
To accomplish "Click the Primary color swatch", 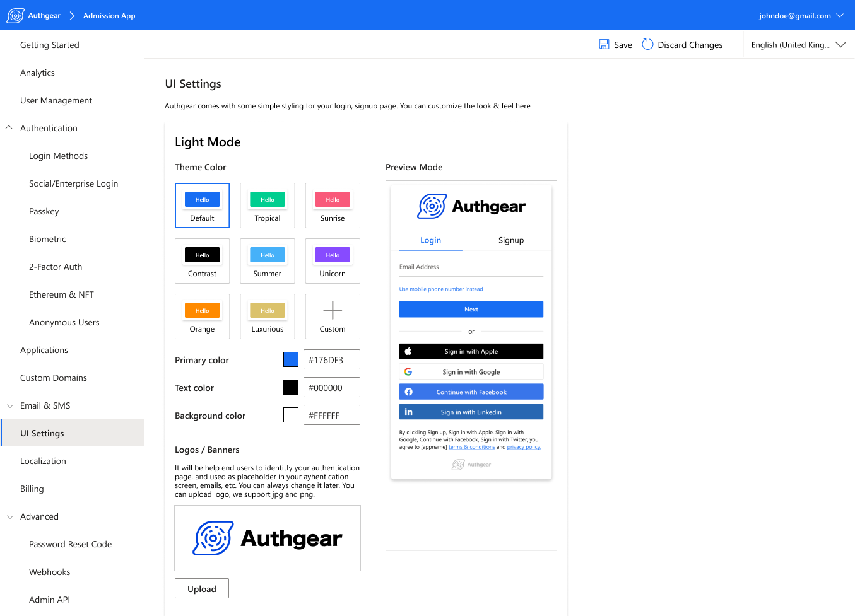I will tap(290, 359).
